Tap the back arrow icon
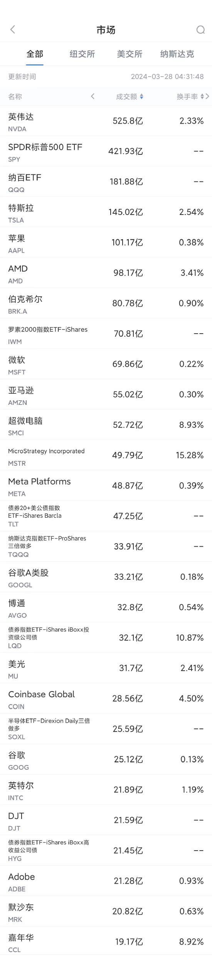Viewport: 212px width, 980px height. click(x=13, y=30)
